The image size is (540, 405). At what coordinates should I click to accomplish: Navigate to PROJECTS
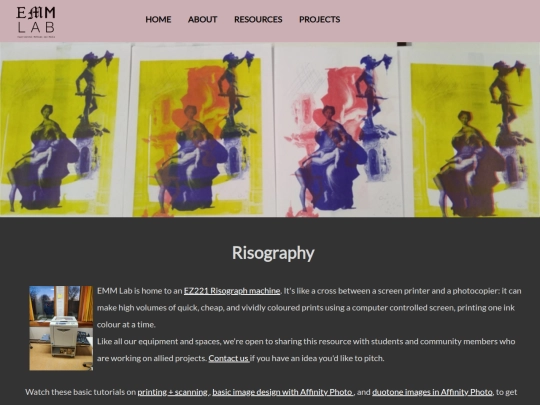[320, 19]
